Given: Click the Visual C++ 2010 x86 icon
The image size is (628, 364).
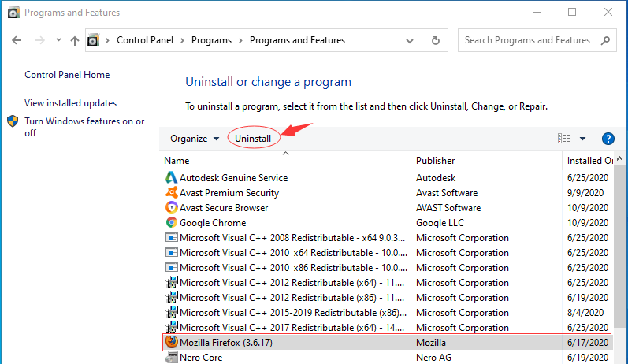Looking at the screenshot, I should [172, 268].
